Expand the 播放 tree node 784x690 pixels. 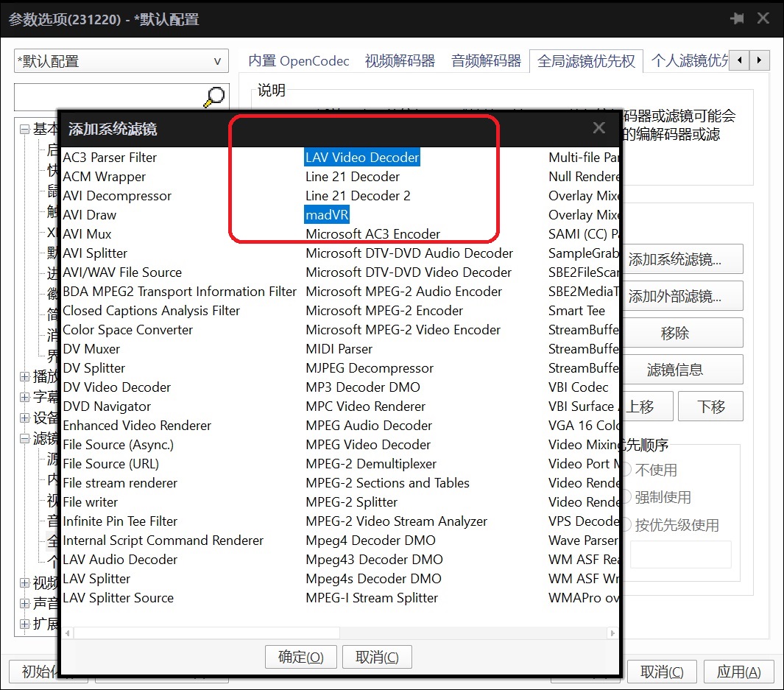[x=24, y=376]
